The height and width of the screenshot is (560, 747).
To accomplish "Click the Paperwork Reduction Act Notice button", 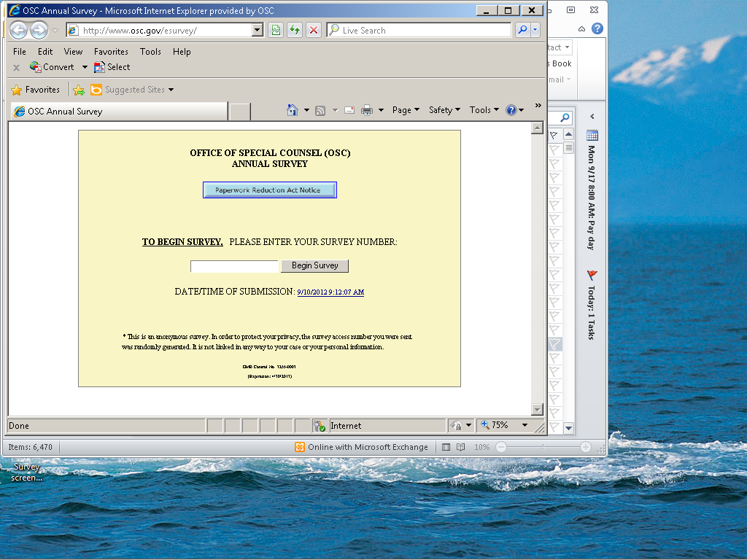I will pos(269,190).
